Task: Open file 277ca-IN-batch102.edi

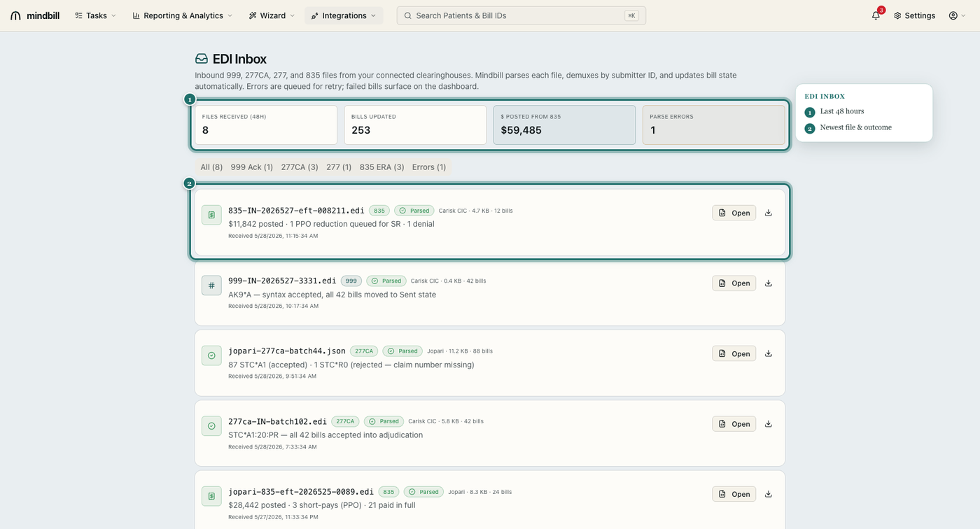Action: click(x=734, y=424)
